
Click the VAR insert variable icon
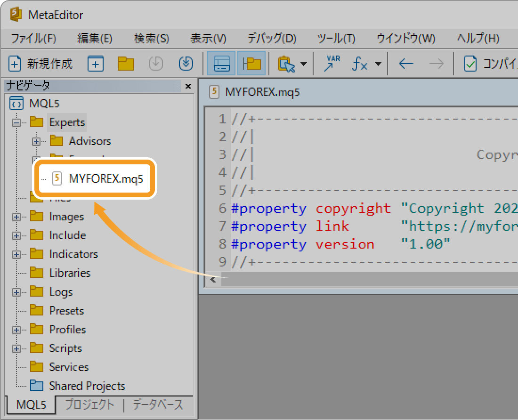pos(332,63)
